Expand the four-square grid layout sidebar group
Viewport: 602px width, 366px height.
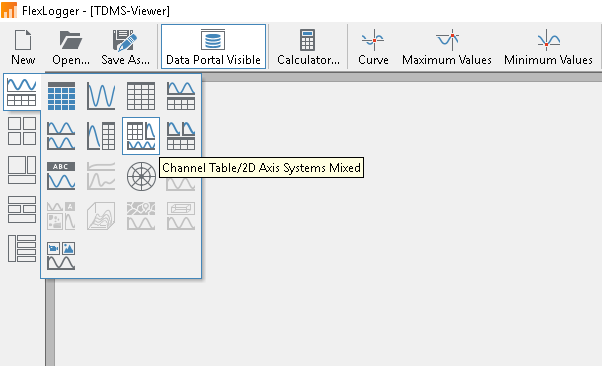point(22,131)
